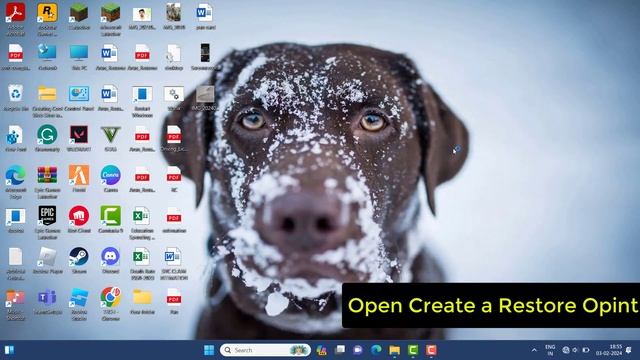Image resolution: width=640 pixels, height=360 pixels.
Task: Select the RC PDF file
Action: [174, 175]
